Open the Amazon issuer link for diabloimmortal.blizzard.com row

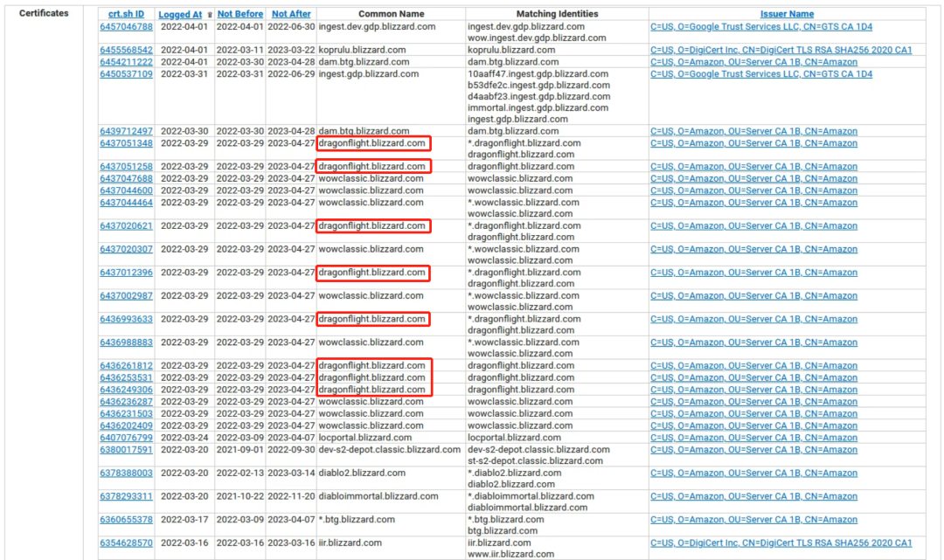click(x=753, y=496)
